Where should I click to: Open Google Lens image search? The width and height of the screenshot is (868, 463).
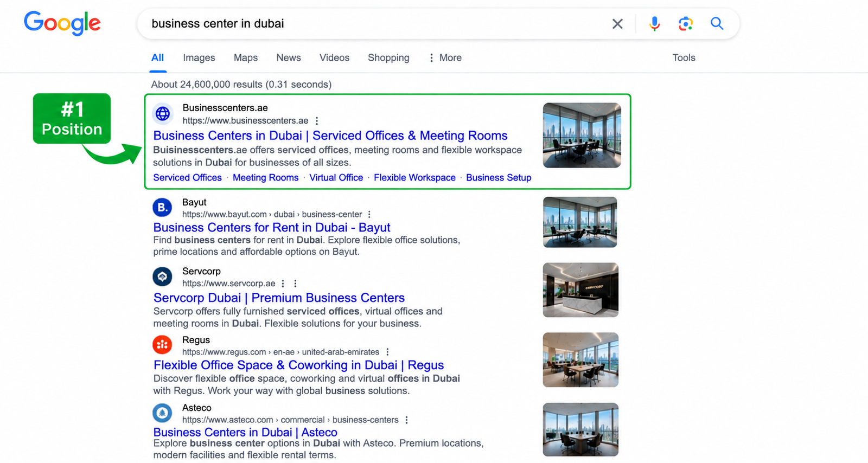pos(686,24)
